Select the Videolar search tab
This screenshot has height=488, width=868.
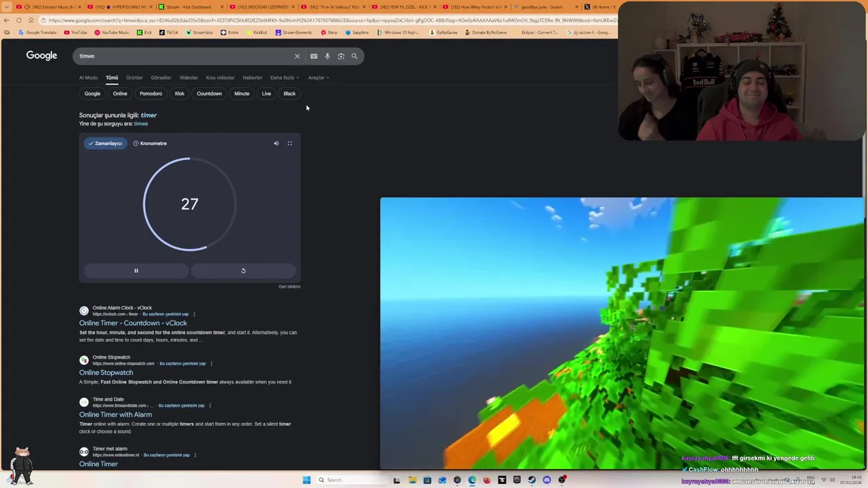click(x=189, y=78)
